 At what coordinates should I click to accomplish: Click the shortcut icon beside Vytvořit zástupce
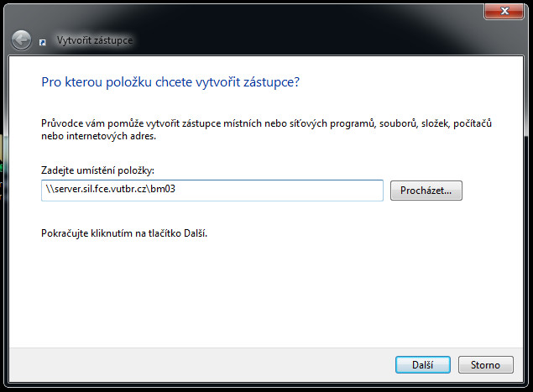click(x=43, y=43)
